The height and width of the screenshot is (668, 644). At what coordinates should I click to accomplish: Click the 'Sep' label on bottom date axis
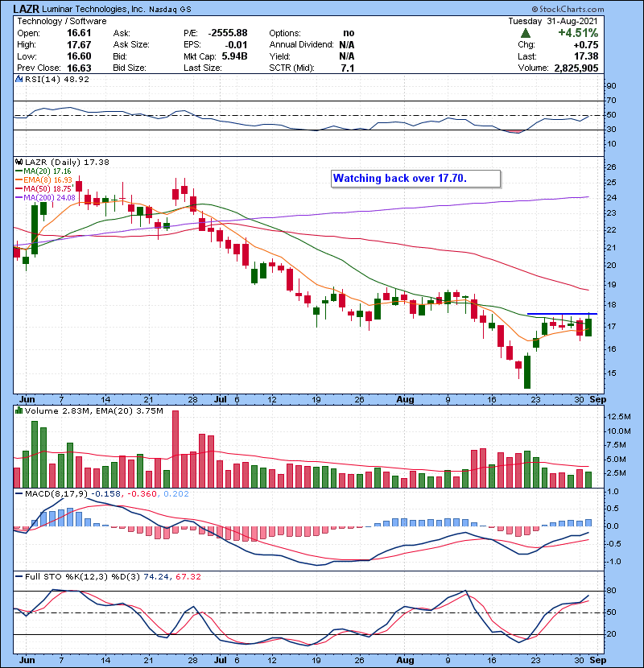point(597,660)
